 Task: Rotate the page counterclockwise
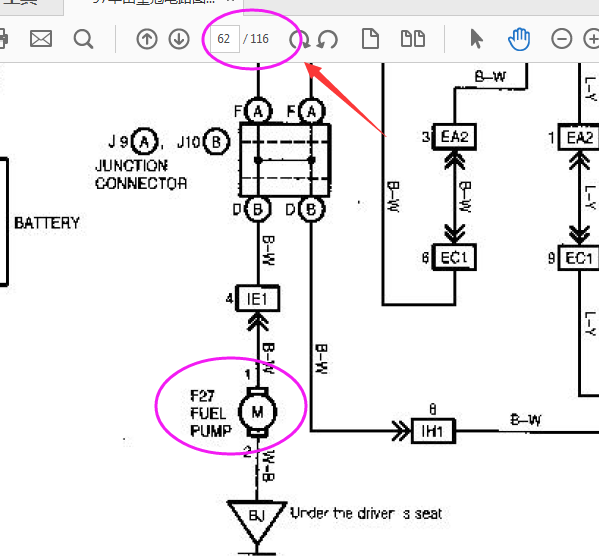pos(327,39)
